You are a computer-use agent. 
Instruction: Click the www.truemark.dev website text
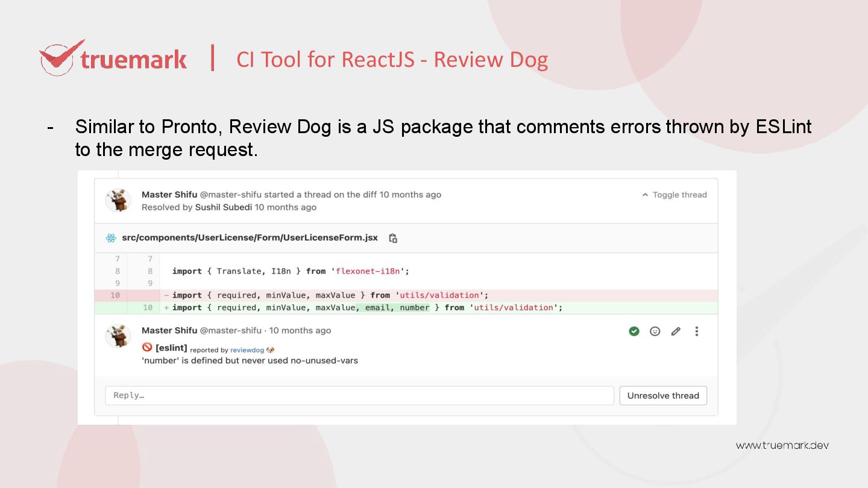point(782,445)
